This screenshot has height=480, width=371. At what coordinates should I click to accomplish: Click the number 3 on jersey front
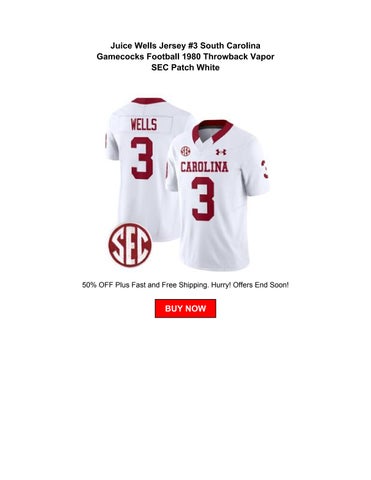coord(203,199)
